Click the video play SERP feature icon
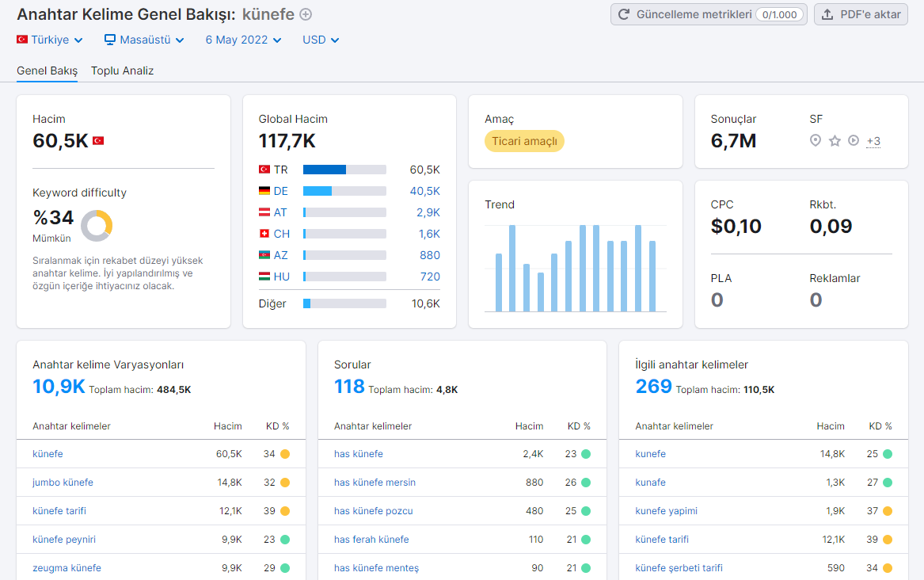The width and height of the screenshot is (924, 580). pos(854,140)
